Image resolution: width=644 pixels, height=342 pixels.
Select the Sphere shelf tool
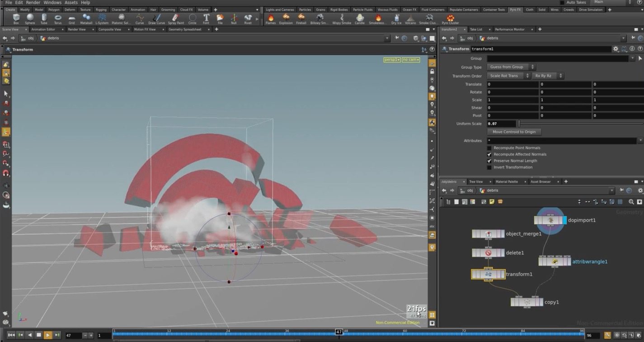click(30, 19)
